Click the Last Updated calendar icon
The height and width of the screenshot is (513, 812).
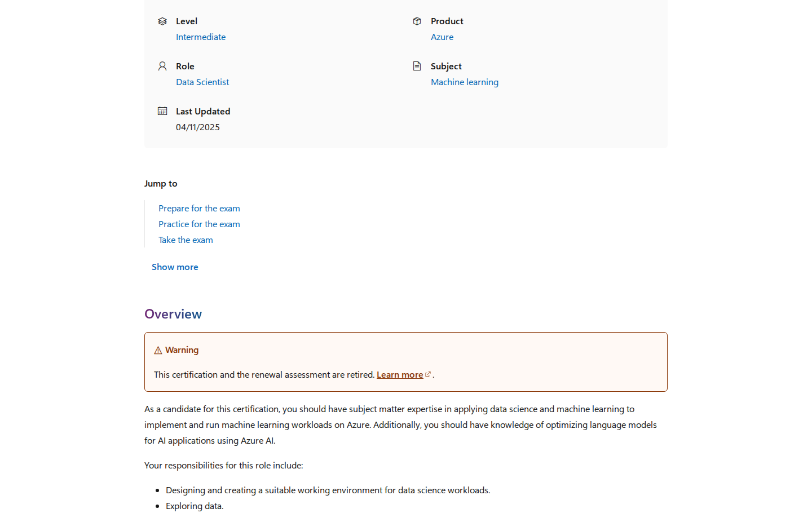coord(162,111)
